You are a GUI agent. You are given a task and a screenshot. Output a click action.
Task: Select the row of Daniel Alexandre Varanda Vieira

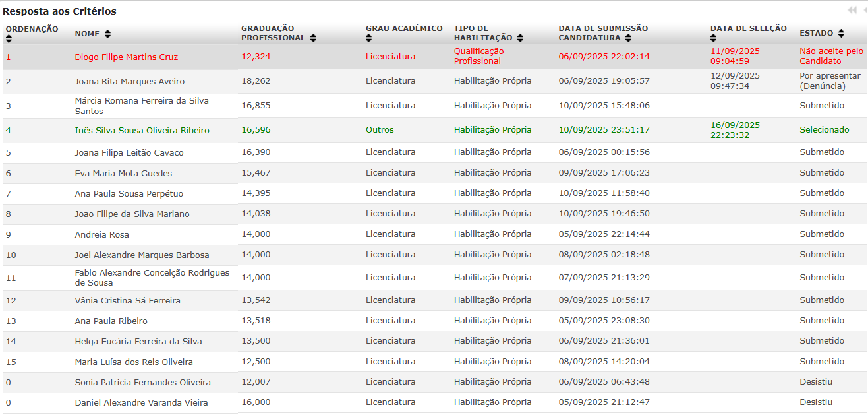[141, 403]
